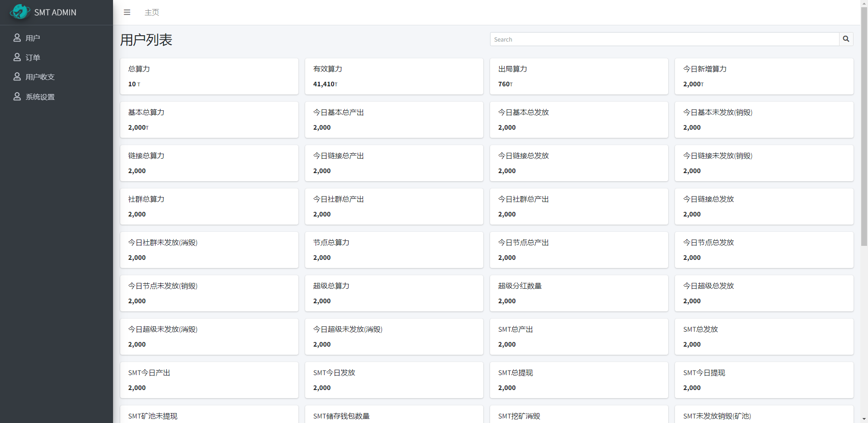Open the 主页 breadcrumb link
Screen dimensions: 868x423
click(152, 13)
